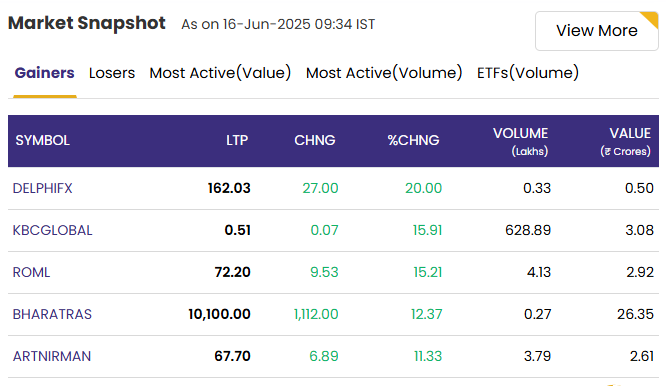Click the SYMBOL column header

tap(42, 141)
